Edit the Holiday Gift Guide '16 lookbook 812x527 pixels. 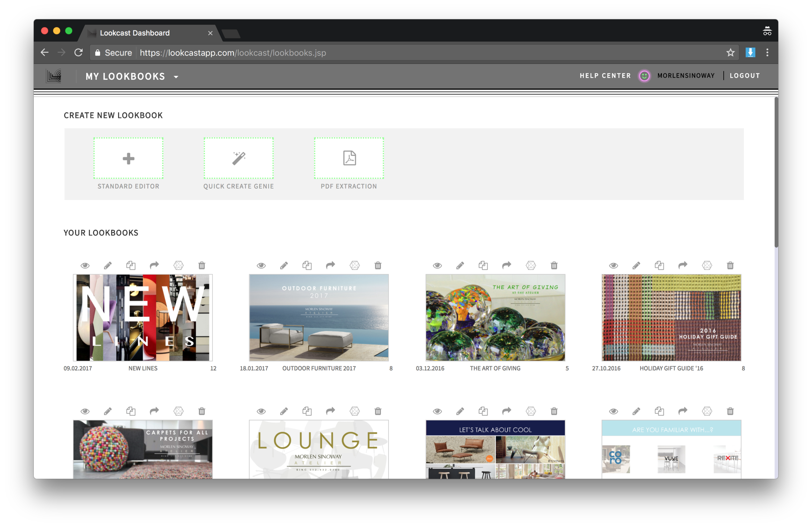point(636,265)
